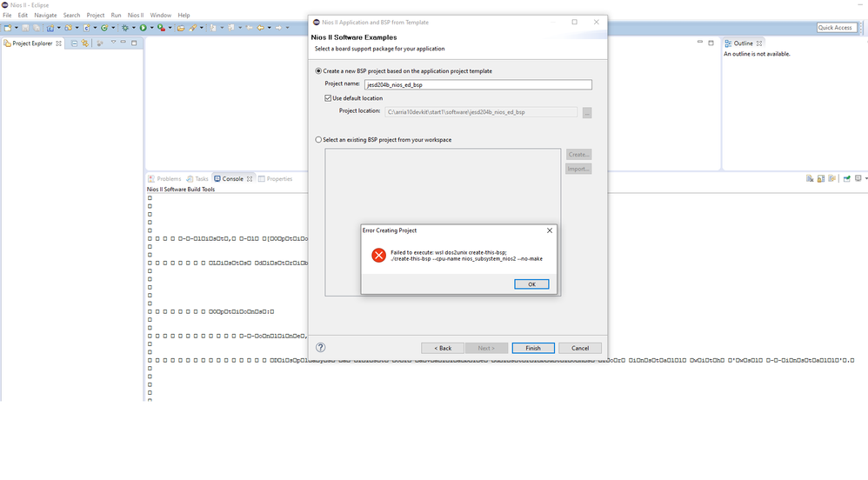The height and width of the screenshot is (480, 868).
Task: Switch to the Tasks tab
Action: coord(197,179)
